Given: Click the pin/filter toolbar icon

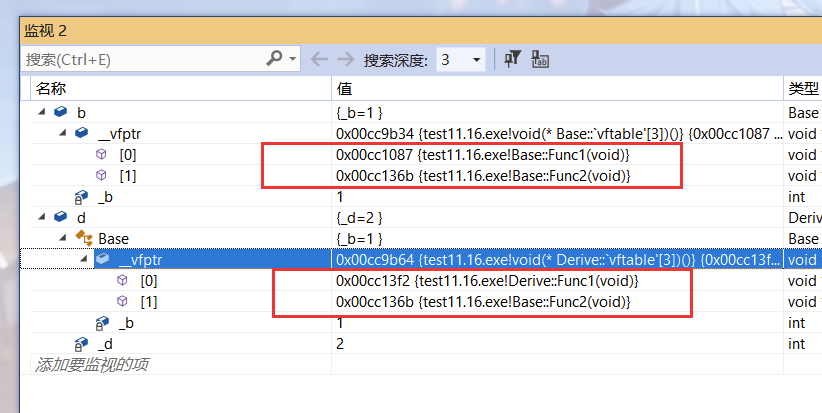Looking at the screenshot, I should click(512, 59).
